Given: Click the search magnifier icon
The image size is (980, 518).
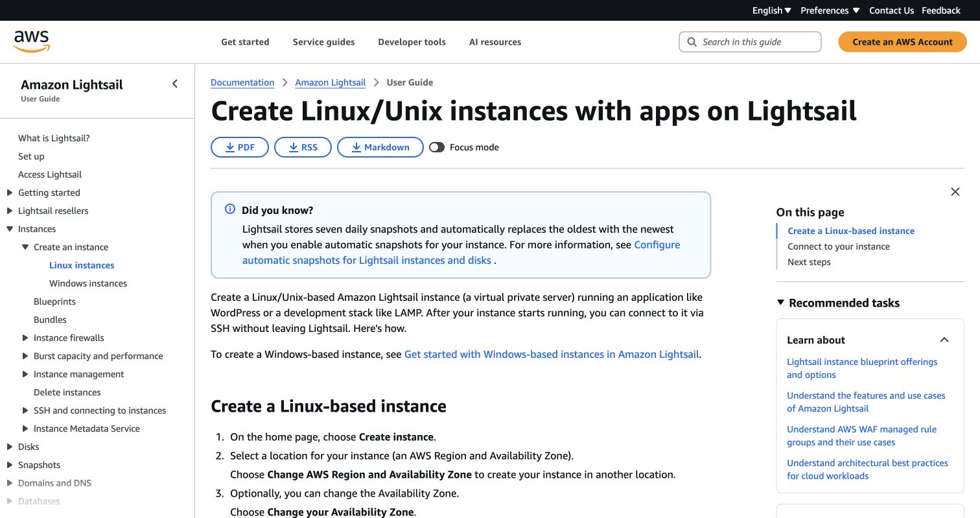Looking at the screenshot, I should pos(692,42).
